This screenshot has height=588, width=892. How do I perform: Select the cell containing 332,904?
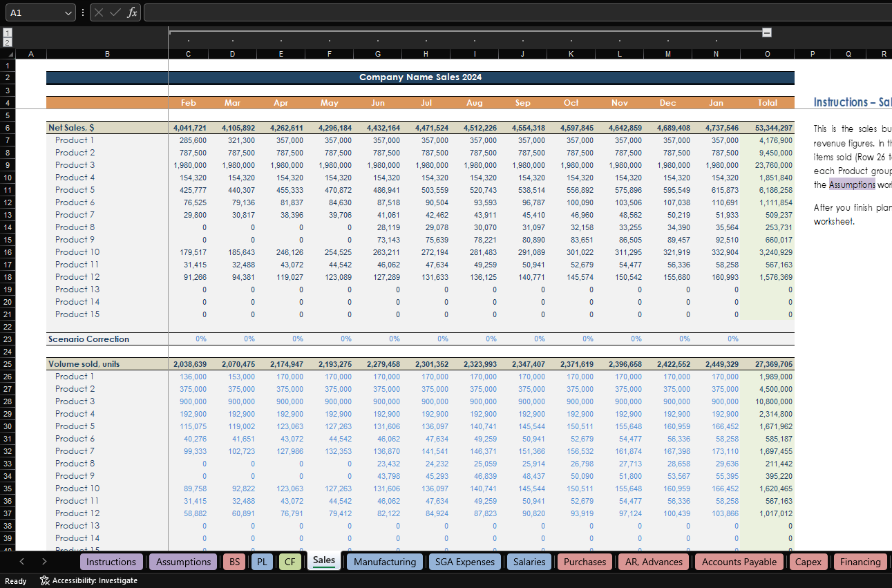click(x=716, y=252)
